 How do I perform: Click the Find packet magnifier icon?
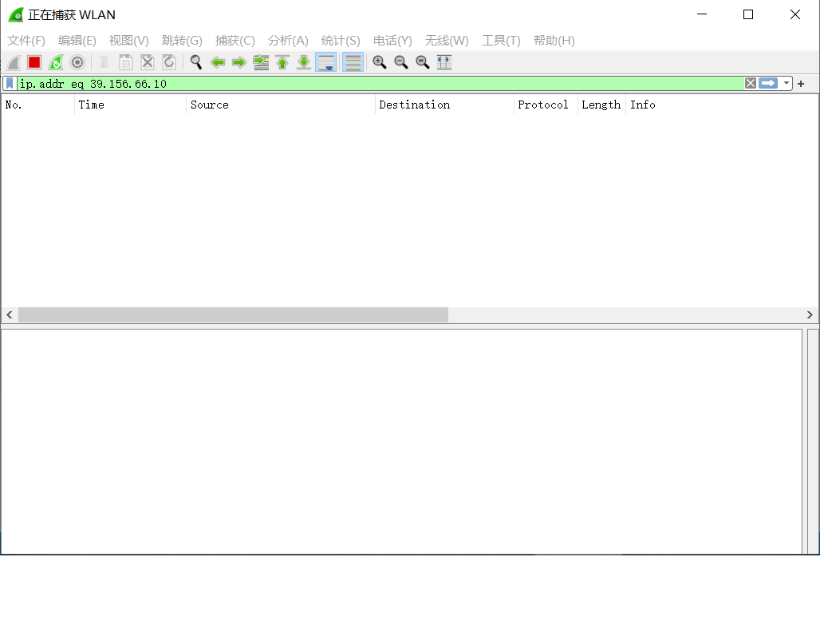(x=195, y=62)
